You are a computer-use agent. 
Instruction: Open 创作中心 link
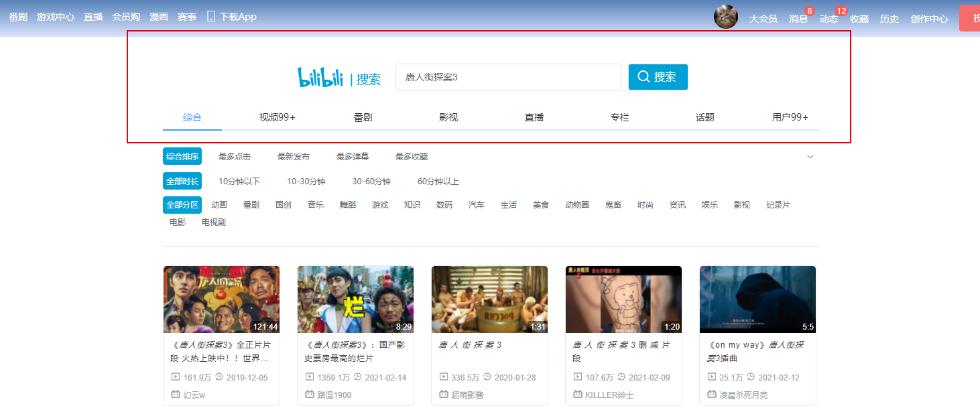[929, 19]
